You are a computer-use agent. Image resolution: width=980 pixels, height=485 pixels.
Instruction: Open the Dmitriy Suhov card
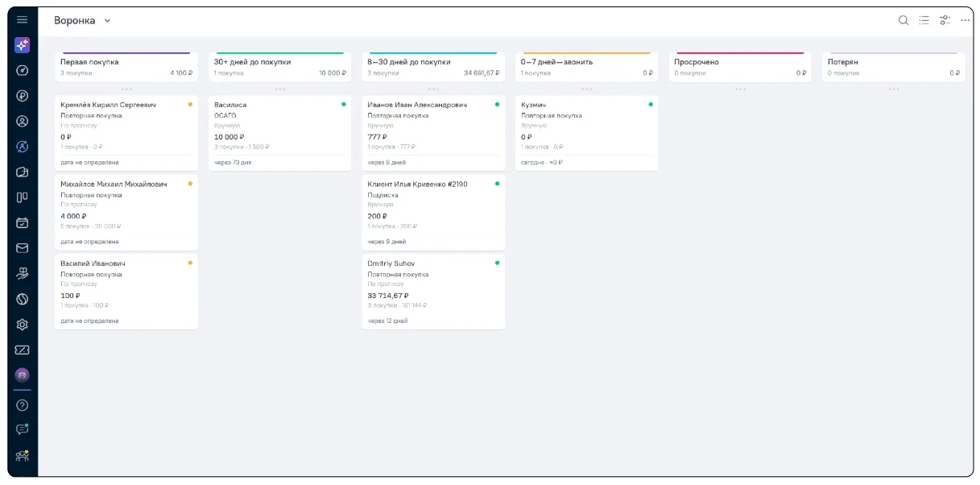(x=433, y=292)
